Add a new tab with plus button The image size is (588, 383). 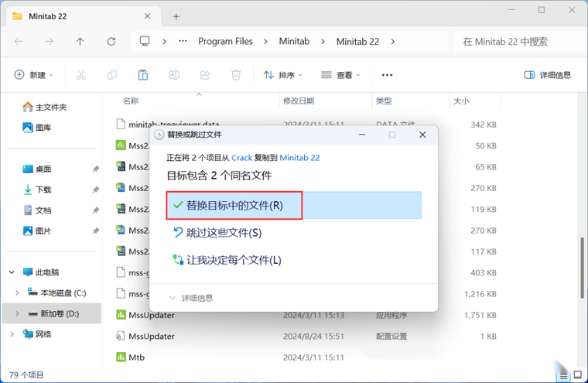[176, 16]
